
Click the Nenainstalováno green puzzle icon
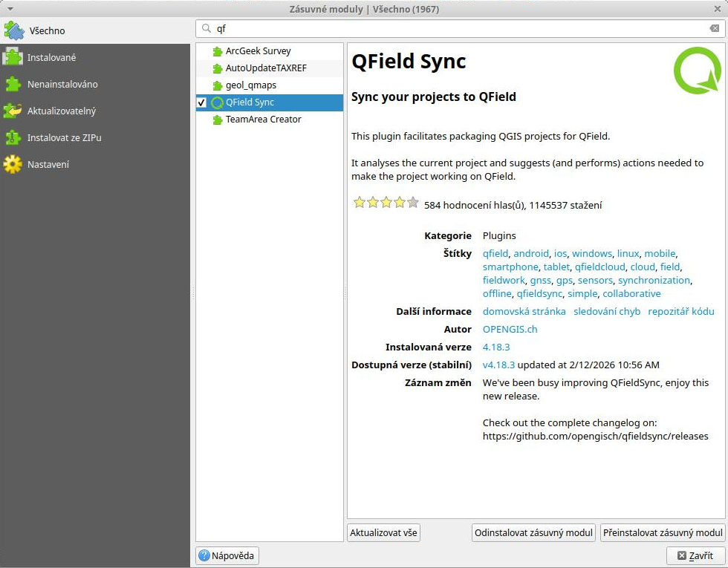pos(13,84)
